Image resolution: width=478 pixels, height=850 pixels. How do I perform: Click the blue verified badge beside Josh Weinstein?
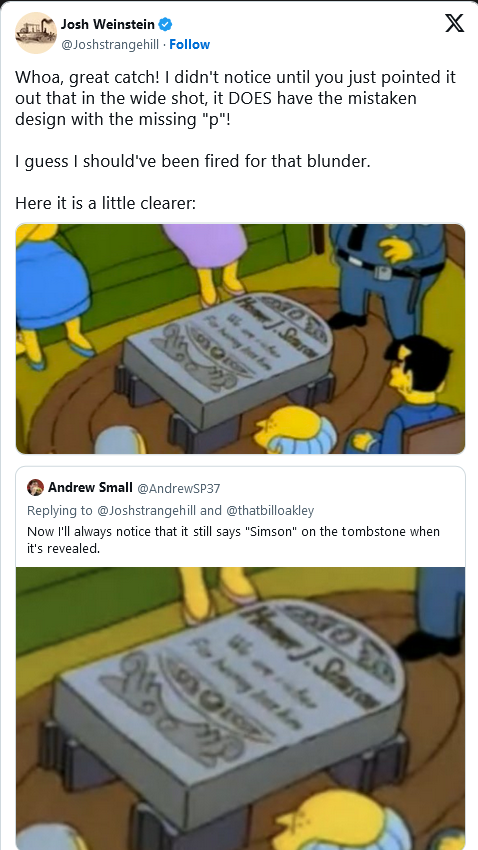(x=165, y=24)
